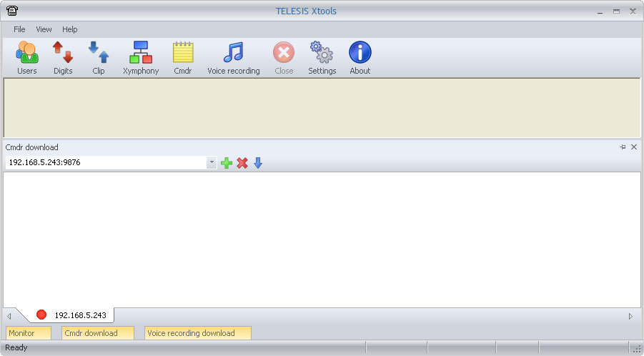This screenshot has width=644, height=356.
Task: Open the View menu
Action: (44, 29)
